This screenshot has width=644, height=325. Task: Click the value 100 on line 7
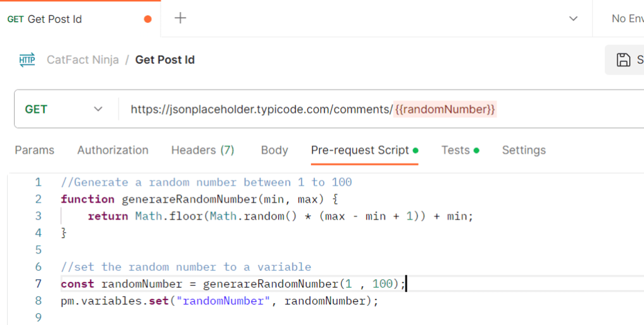point(382,284)
